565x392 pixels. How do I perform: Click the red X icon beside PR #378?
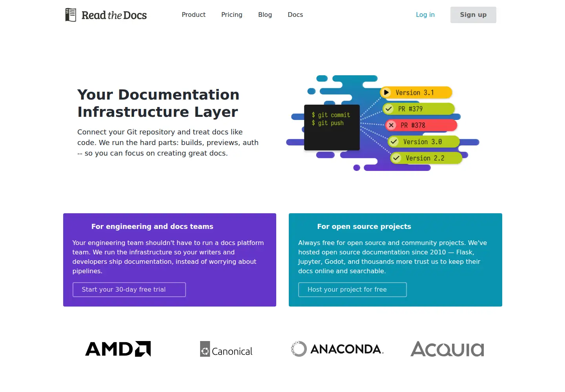pyautogui.click(x=391, y=125)
